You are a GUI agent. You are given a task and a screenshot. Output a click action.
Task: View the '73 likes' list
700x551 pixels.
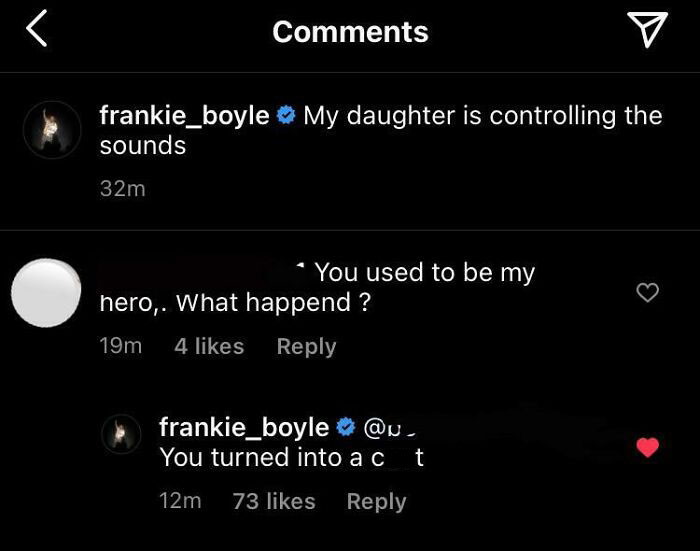tap(274, 501)
